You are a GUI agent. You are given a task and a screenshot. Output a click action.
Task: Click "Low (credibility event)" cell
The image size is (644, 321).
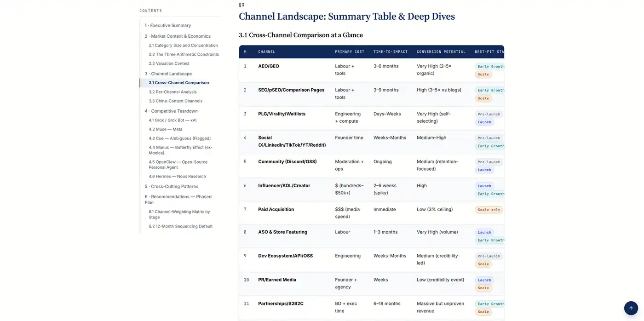440,280
